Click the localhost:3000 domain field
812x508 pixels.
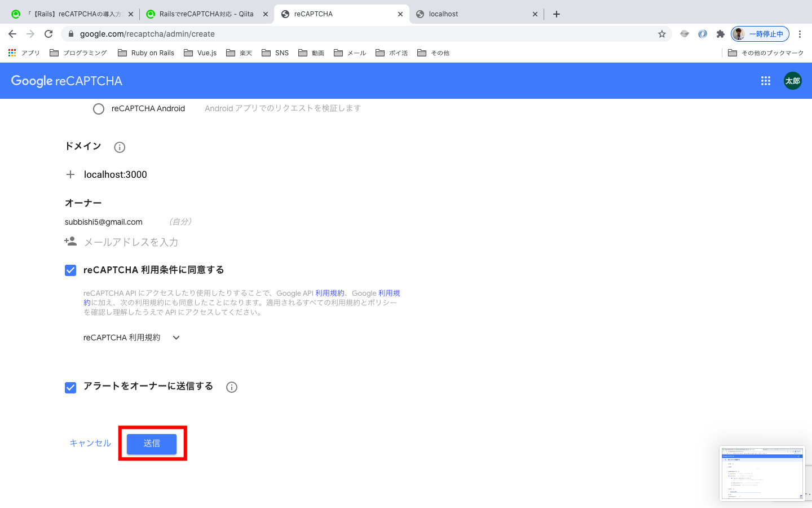point(116,174)
